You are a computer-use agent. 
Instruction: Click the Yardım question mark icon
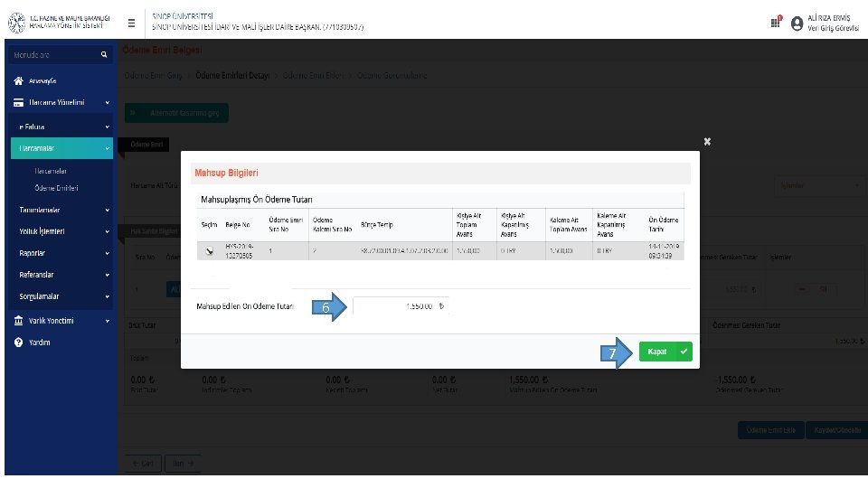tap(18, 343)
